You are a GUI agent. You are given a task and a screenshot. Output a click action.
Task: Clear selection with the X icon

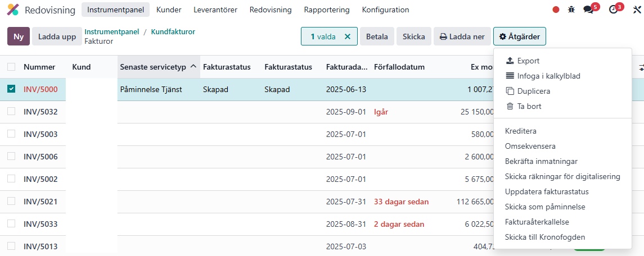tap(347, 36)
